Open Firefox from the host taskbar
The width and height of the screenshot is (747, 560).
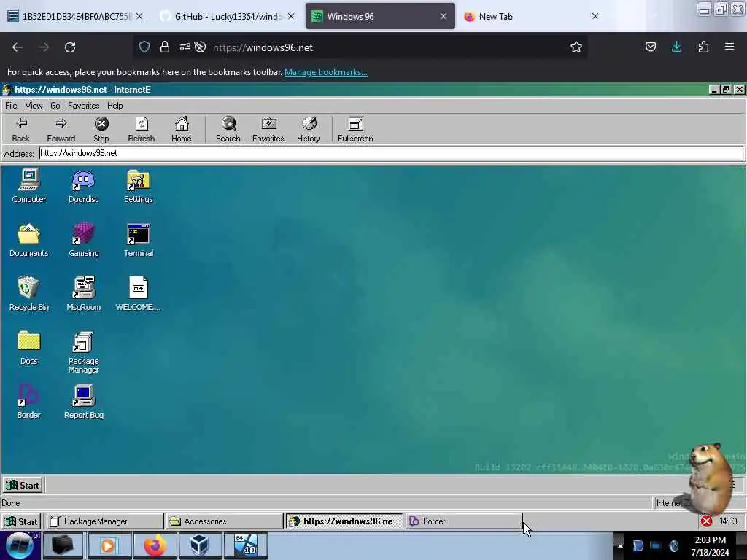tap(155, 545)
